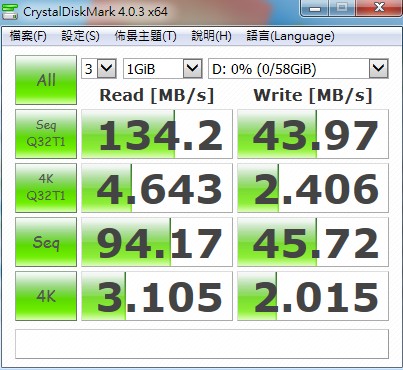Open the 佈景主題(T) menu
This screenshot has width=403, height=370.
(145, 36)
